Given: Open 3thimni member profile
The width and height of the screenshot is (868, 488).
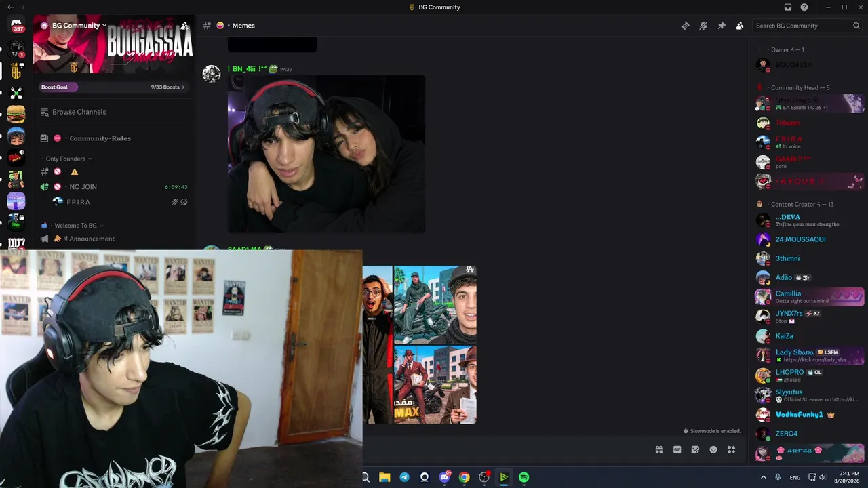Looking at the screenshot, I should point(810,258).
